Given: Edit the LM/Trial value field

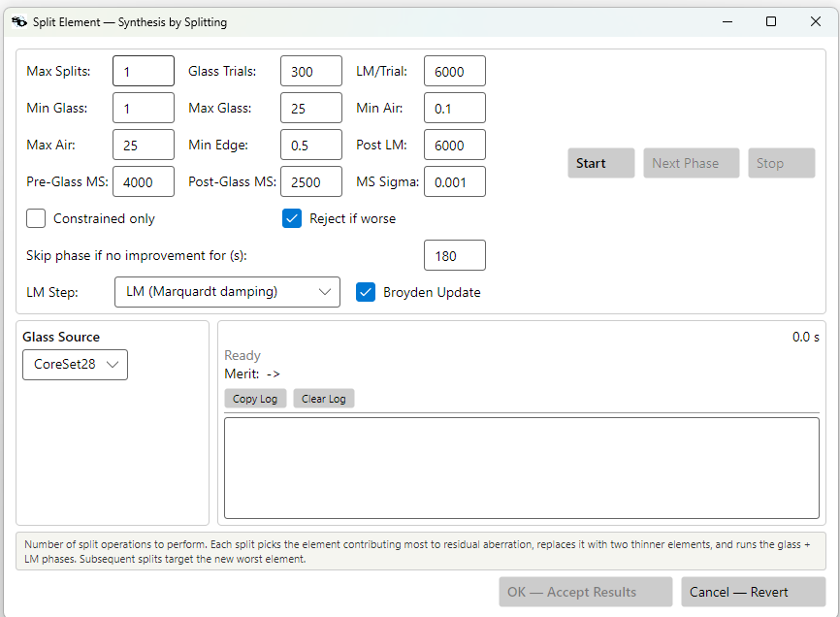Looking at the screenshot, I should pos(455,71).
